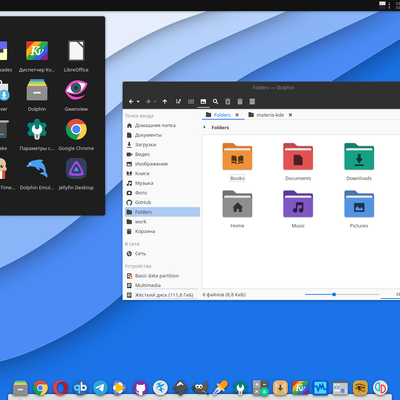Viewport: 400px width, 400px height.
Task: Launch Jellyfin Desktop from the launcher
Action: 76,174
